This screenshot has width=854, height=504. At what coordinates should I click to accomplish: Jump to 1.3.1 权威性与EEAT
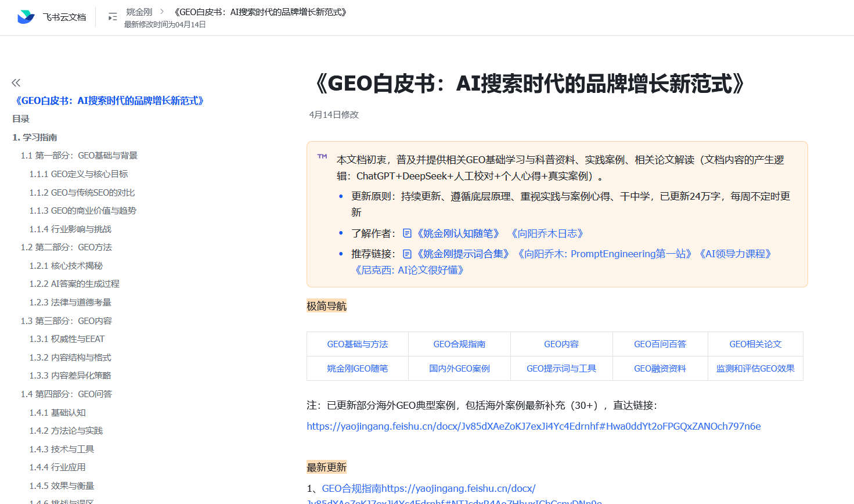pyautogui.click(x=67, y=339)
